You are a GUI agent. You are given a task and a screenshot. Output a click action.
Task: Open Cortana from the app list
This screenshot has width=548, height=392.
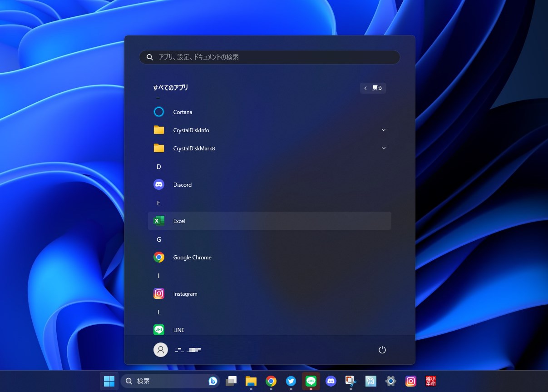tap(270, 112)
